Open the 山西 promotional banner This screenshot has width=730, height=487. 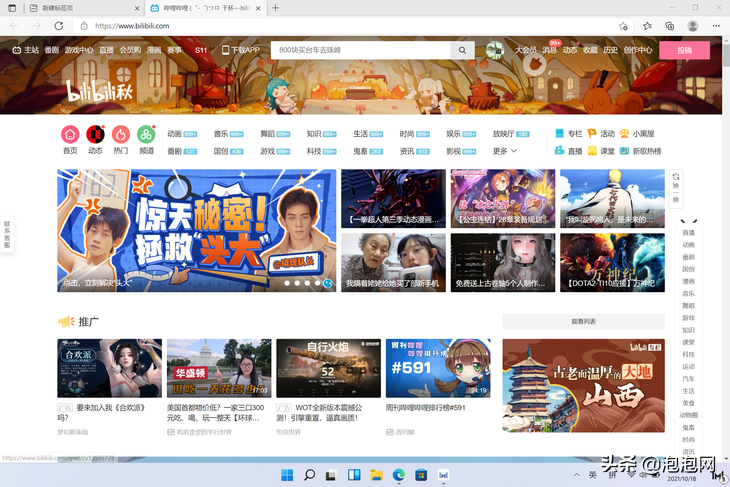point(583,386)
